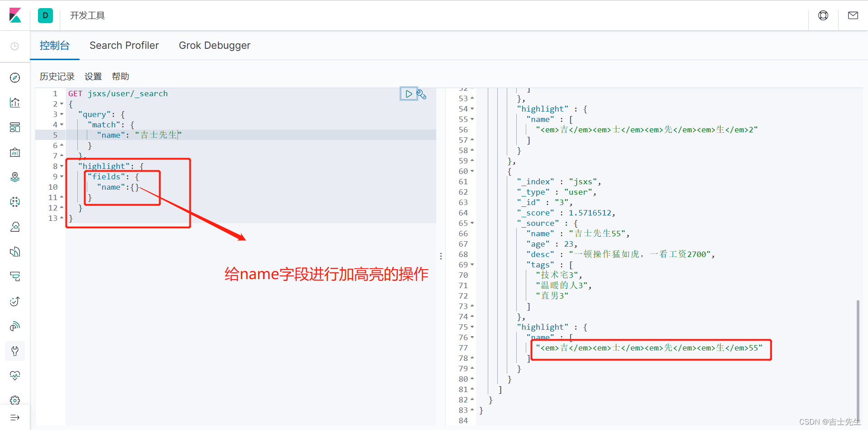
Task: Click "_index" : "jsxs" in response
Action: [559, 182]
